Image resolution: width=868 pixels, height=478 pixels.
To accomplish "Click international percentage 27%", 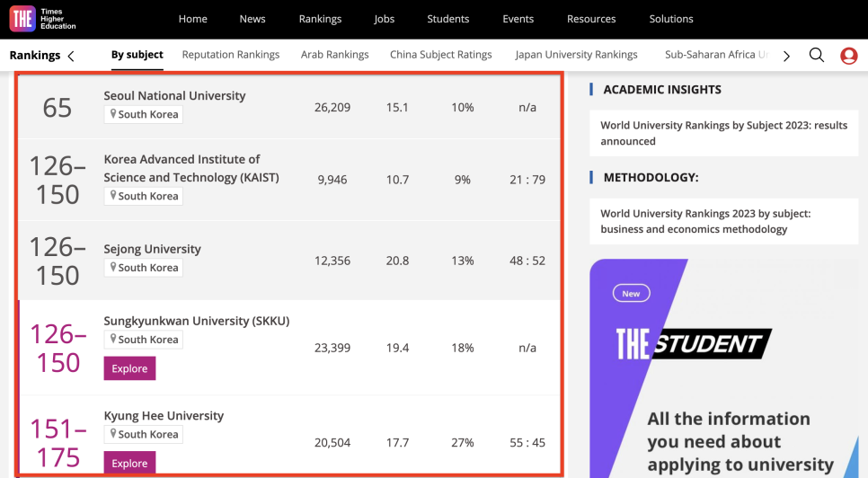I will [462, 443].
